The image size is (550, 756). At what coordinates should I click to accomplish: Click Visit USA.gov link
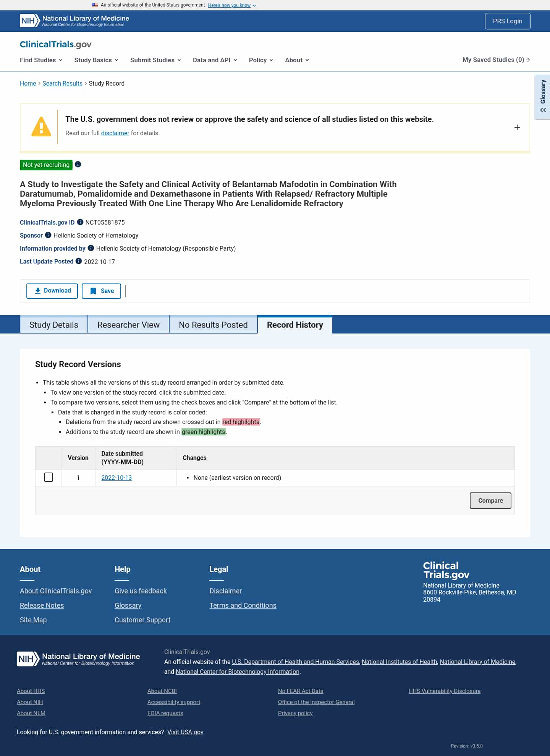(x=185, y=732)
